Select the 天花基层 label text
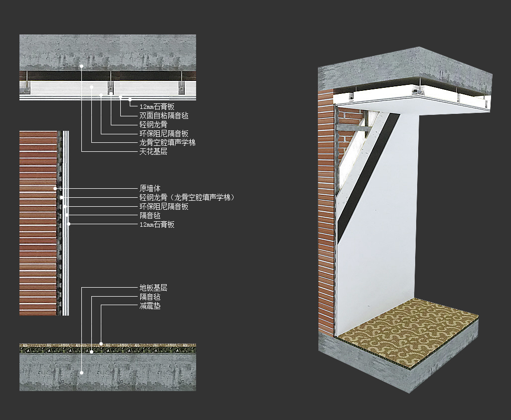The width and height of the screenshot is (511, 420). click(153, 151)
